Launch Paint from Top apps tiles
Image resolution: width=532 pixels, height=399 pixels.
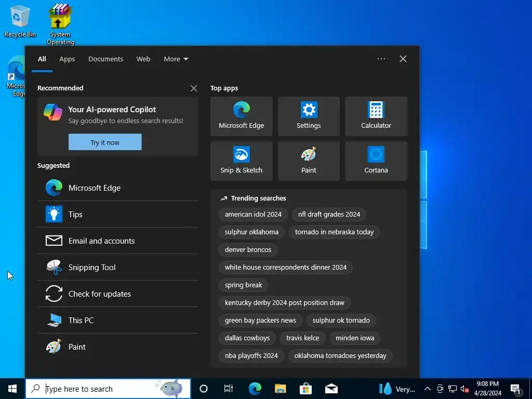(309, 161)
